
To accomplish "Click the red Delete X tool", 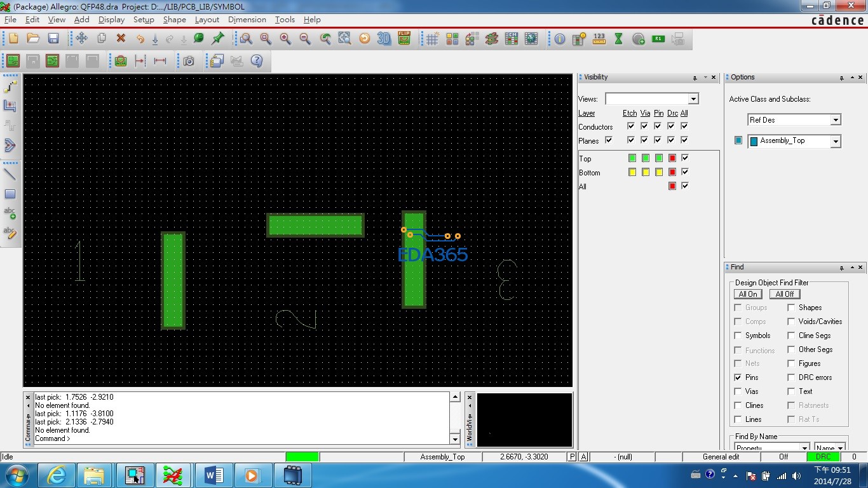I will [x=121, y=39].
